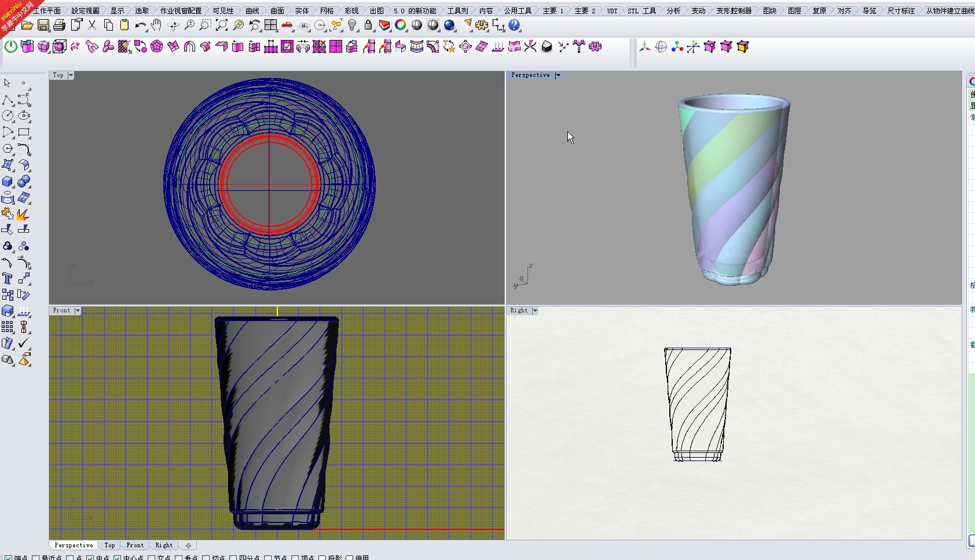The height and width of the screenshot is (560, 975).
Task: Select the text T tool in sidebar
Action: coord(8,278)
